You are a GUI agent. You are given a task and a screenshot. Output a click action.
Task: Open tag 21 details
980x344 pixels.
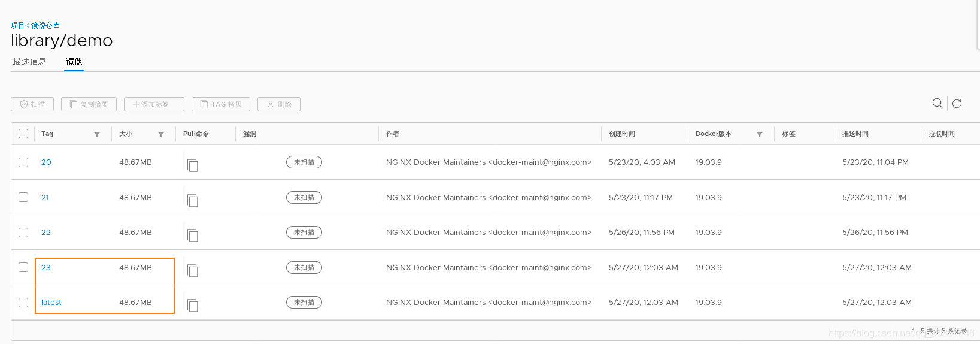click(45, 197)
